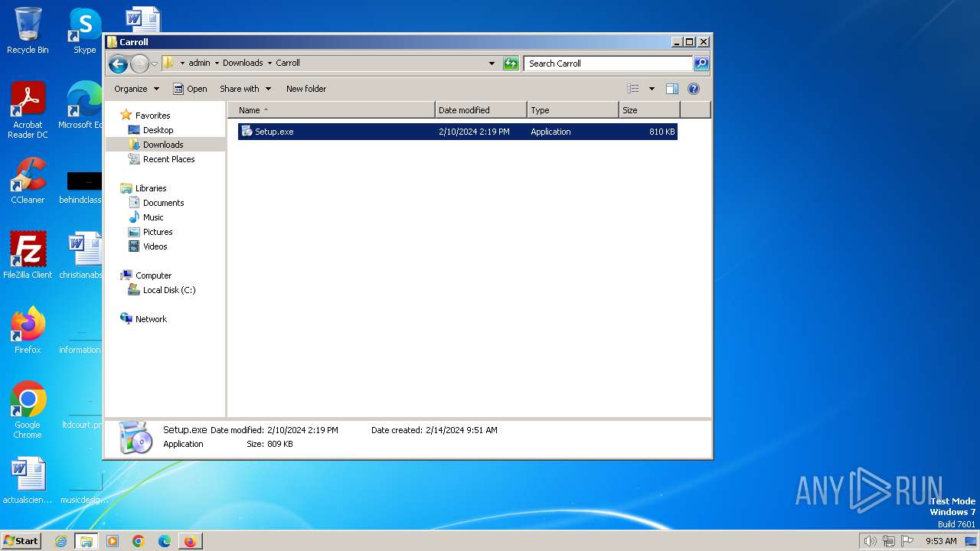The image size is (980, 551).
Task: Click the Back navigation arrow
Action: click(x=118, y=64)
